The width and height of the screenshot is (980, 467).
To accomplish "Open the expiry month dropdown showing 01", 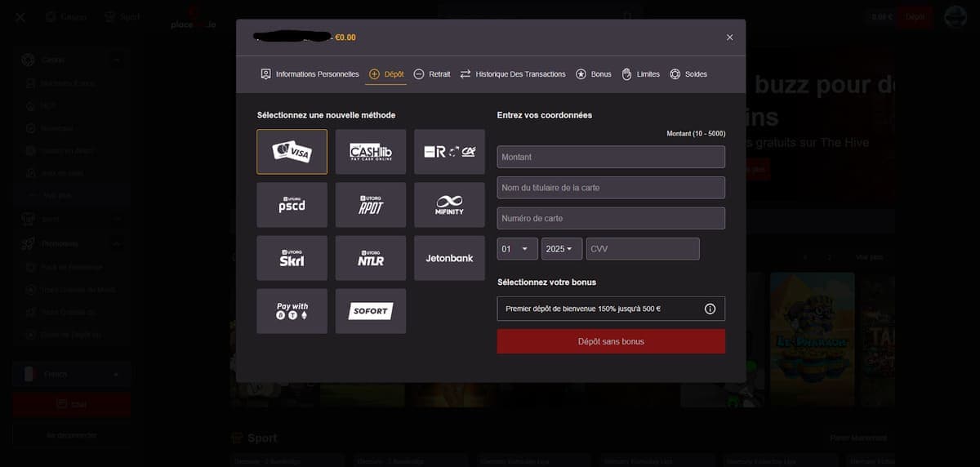I will point(517,248).
